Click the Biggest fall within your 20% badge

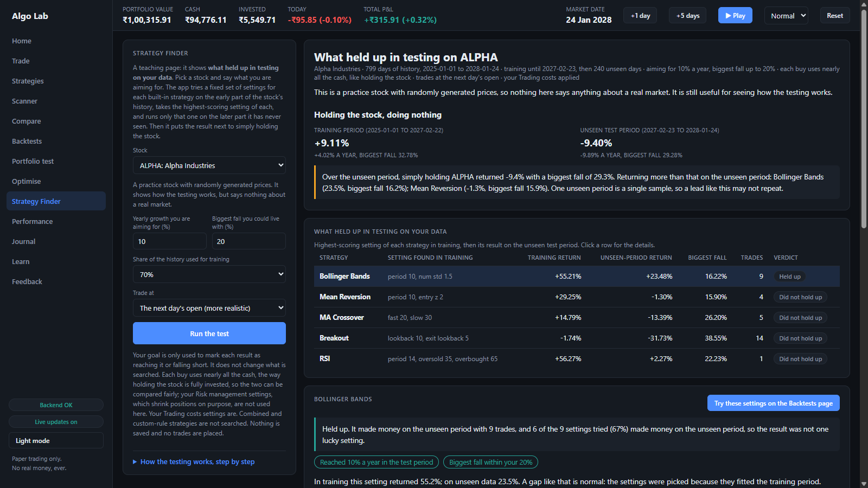click(x=491, y=463)
